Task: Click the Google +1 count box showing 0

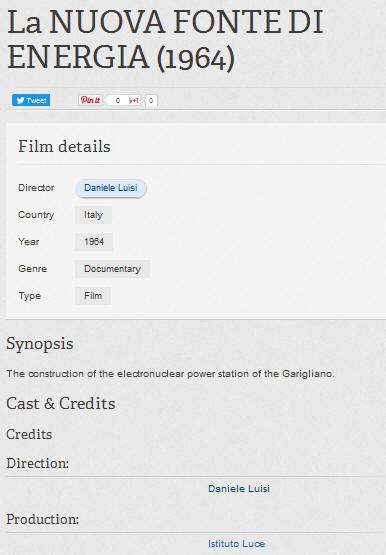Action: point(151,101)
